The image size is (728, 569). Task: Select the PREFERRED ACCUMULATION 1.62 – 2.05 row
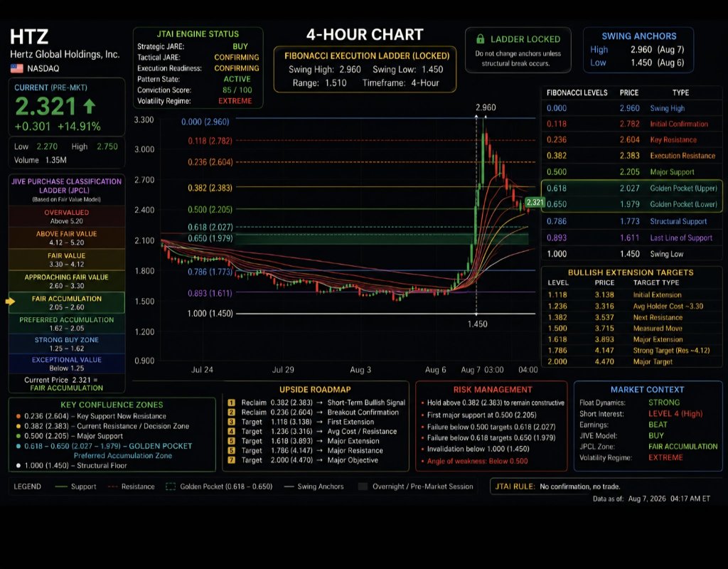67,324
